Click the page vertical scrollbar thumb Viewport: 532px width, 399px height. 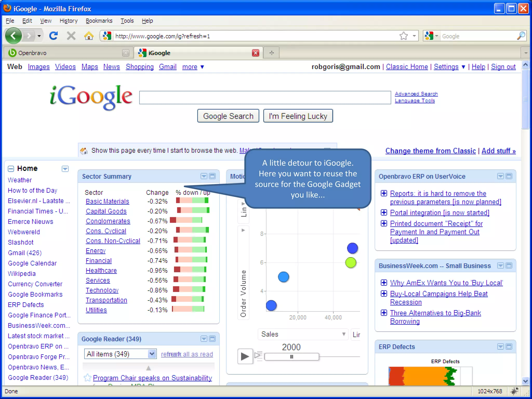[x=526, y=99]
